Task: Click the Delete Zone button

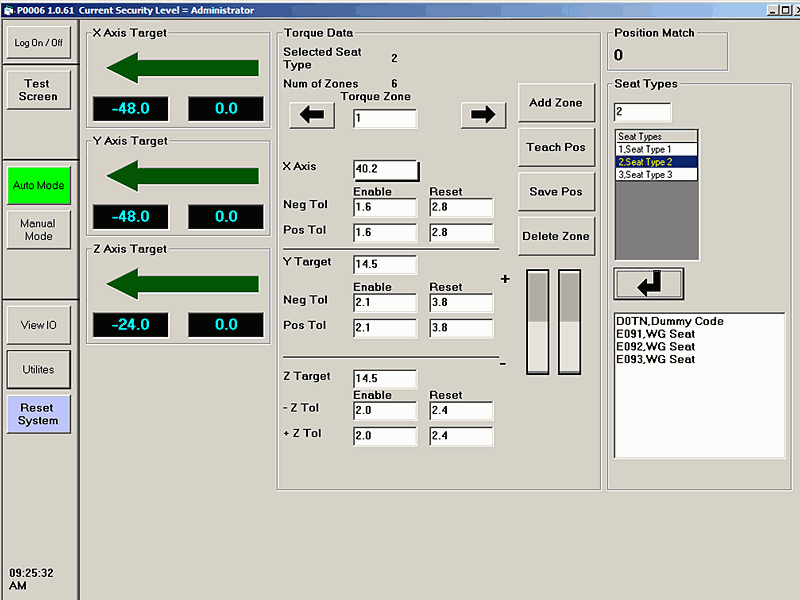Action: 556,236
